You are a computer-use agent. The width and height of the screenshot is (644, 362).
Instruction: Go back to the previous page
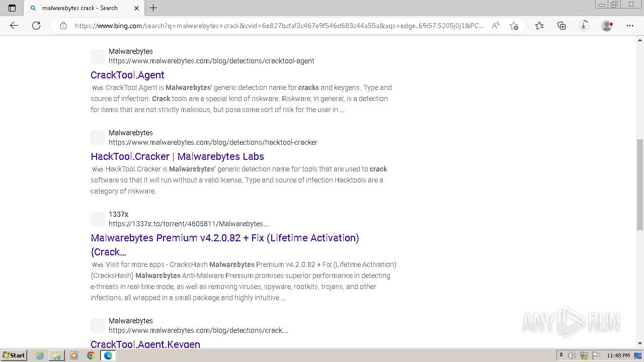point(14,26)
